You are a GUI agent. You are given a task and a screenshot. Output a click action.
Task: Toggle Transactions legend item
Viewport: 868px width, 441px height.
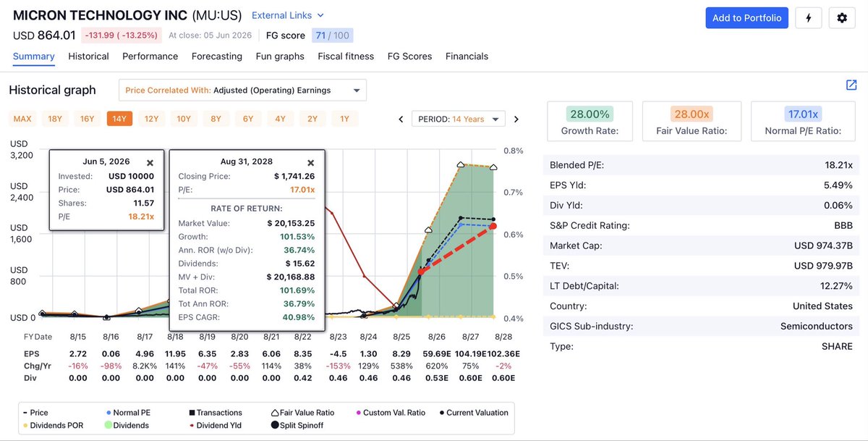click(x=215, y=413)
